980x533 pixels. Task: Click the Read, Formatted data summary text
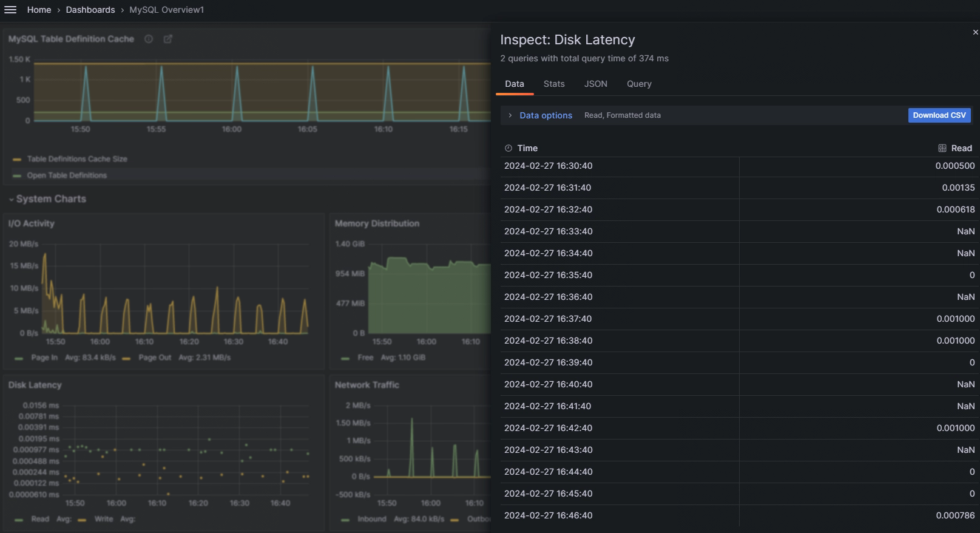pos(623,115)
